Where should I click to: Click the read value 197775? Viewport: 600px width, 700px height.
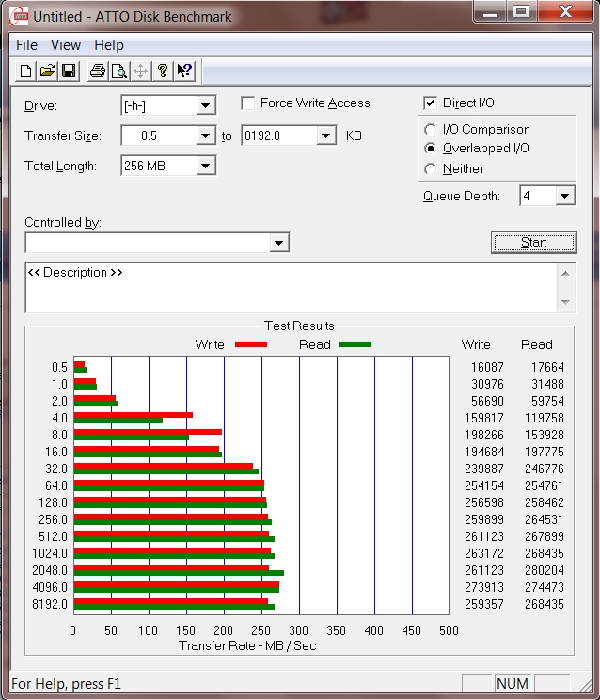(x=545, y=453)
